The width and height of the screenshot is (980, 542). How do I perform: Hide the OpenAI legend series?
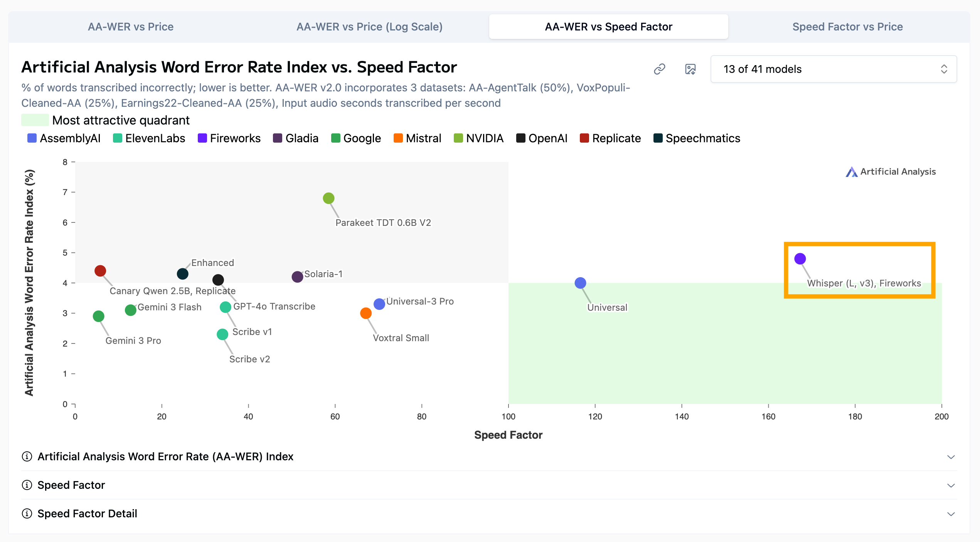click(542, 138)
